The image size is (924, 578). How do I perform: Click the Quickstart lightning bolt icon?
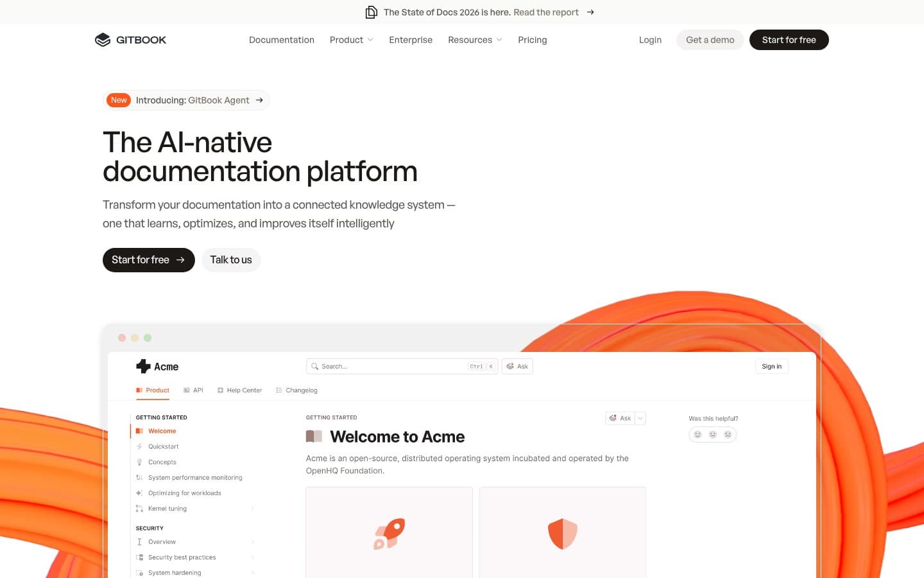click(140, 446)
